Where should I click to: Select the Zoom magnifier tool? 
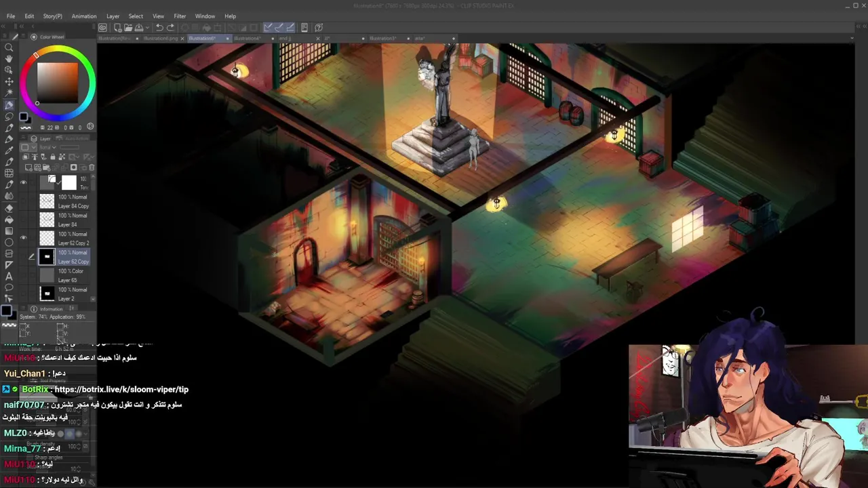tap(9, 47)
